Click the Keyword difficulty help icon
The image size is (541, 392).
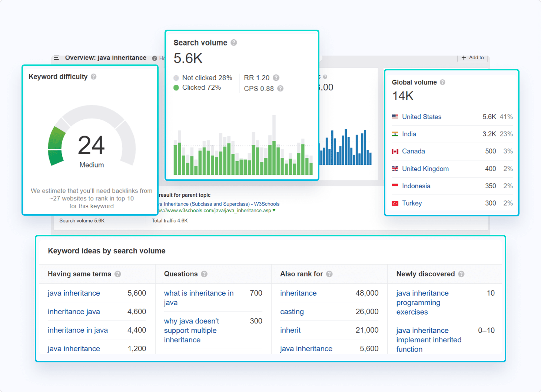[x=94, y=76]
